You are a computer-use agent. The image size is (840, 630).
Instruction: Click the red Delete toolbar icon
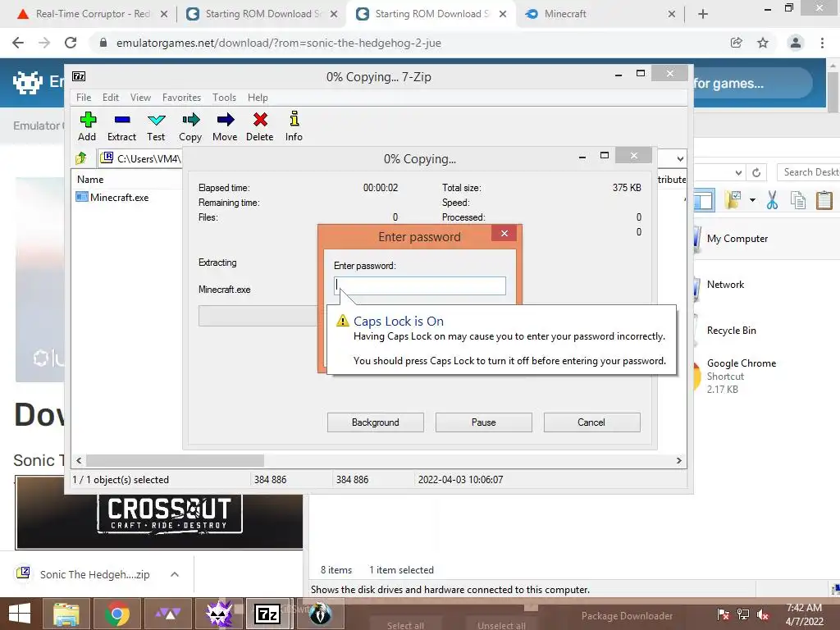[x=260, y=126]
